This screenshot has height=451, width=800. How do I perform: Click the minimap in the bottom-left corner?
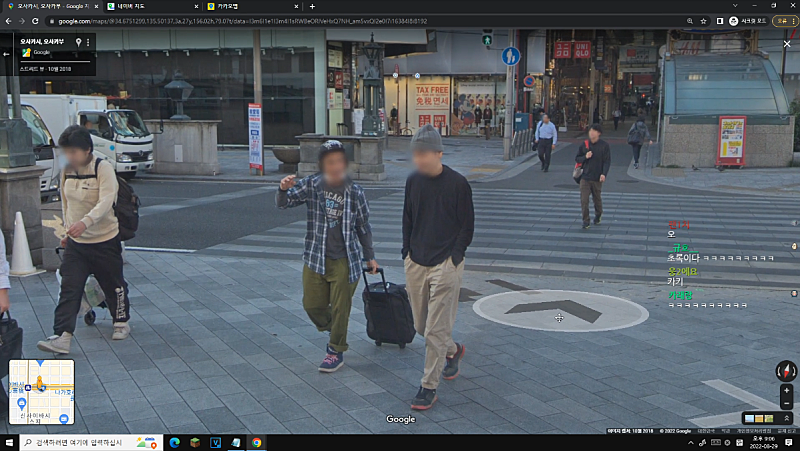41,392
